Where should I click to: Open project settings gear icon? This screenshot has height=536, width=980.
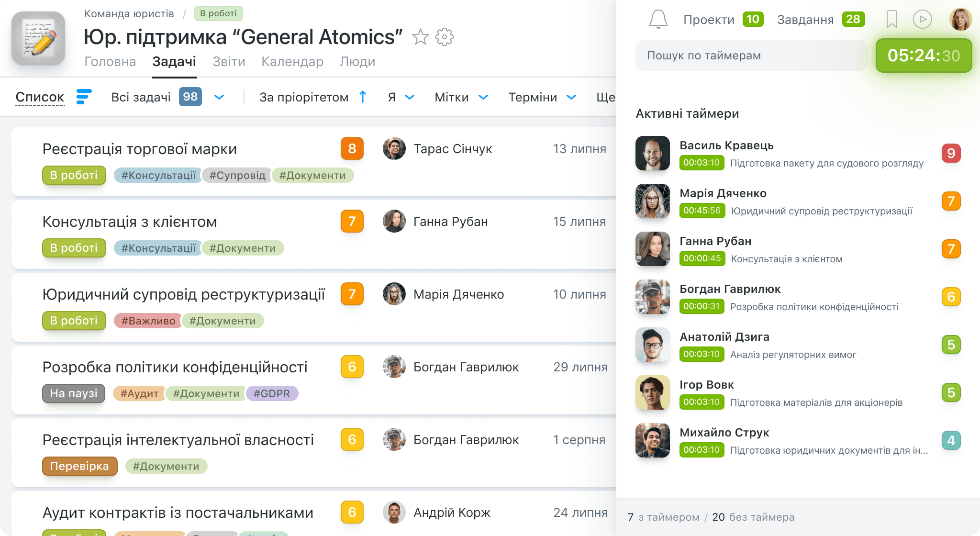(x=445, y=37)
